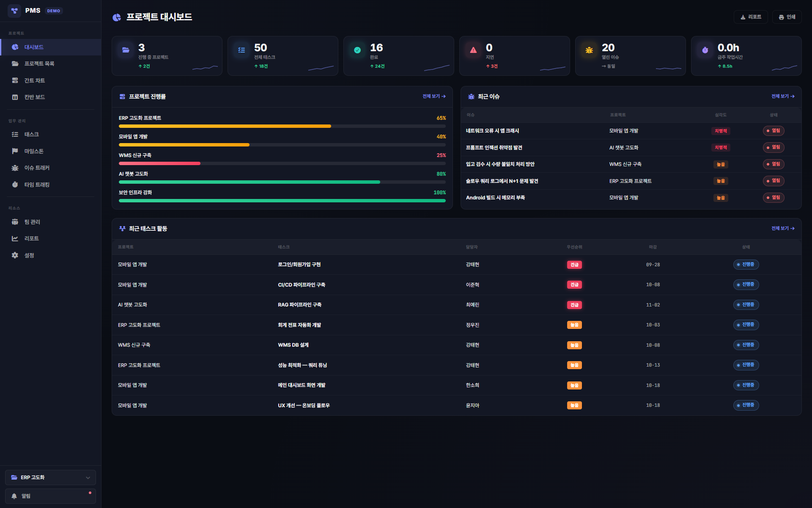The height and width of the screenshot is (508, 812).
Task: Click the ERP 고도화 프로젝트 progress bar
Action: [x=282, y=126]
